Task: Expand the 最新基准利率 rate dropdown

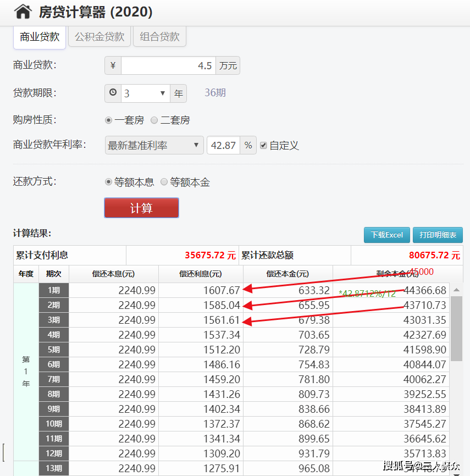Action: [x=154, y=145]
